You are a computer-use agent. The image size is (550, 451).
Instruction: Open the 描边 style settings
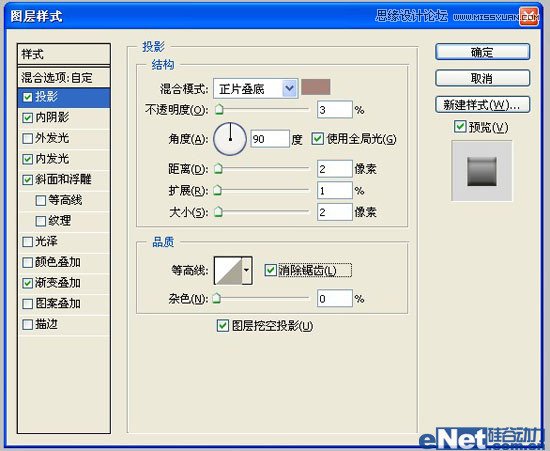(46, 324)
